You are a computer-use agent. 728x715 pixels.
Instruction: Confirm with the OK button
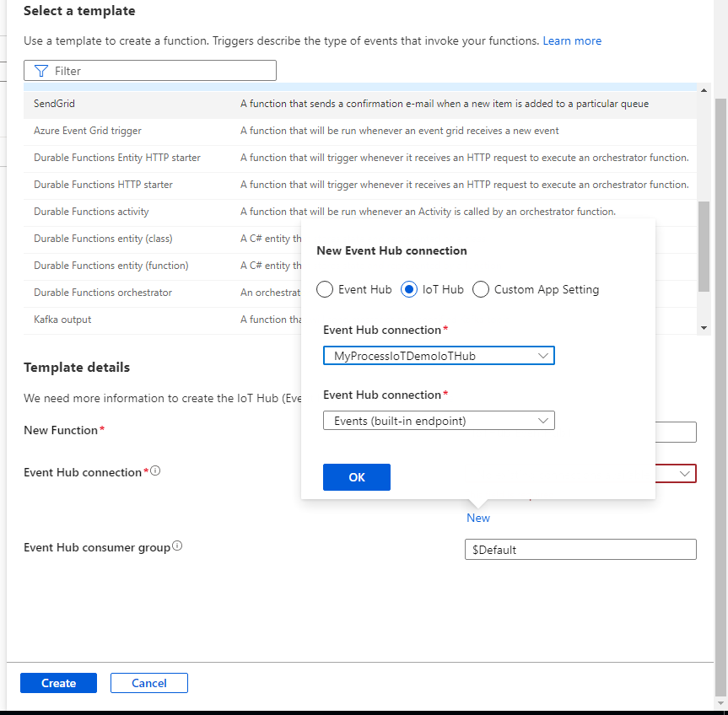click(x=356, y=476)
